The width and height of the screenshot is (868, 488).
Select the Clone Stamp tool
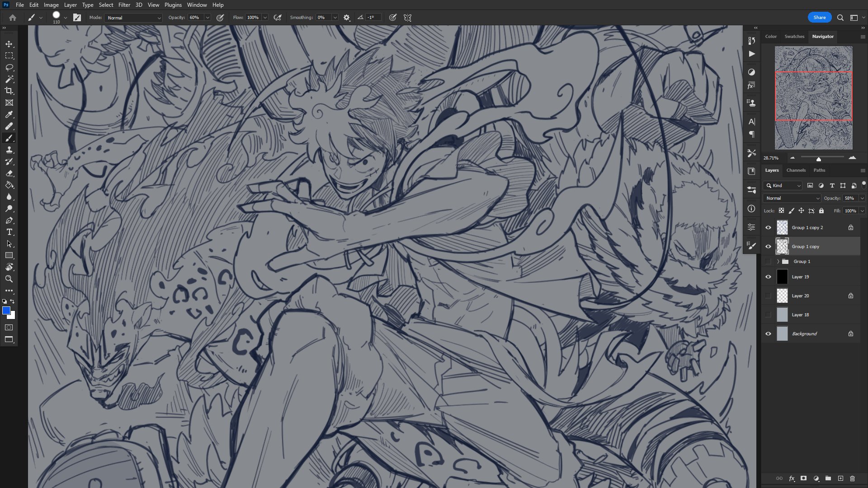(9, 150)
